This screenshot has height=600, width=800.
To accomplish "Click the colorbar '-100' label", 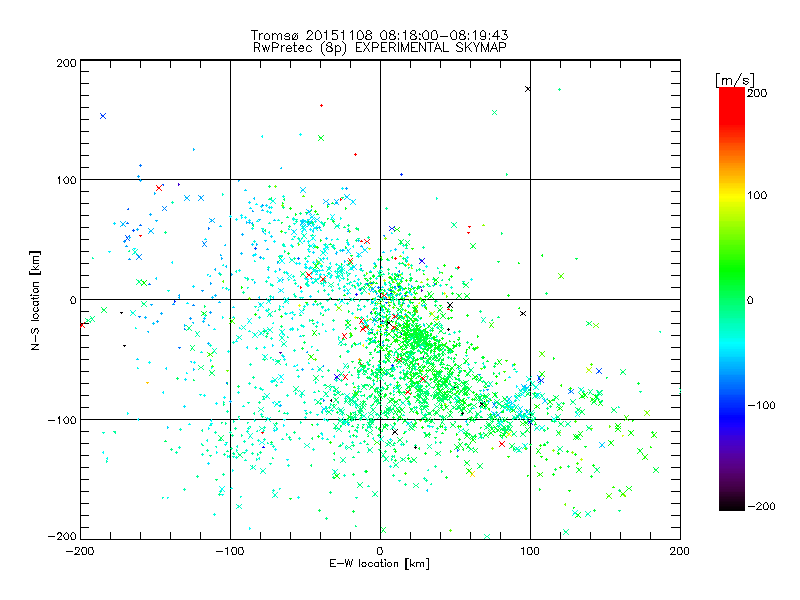I will coord(761,405).
